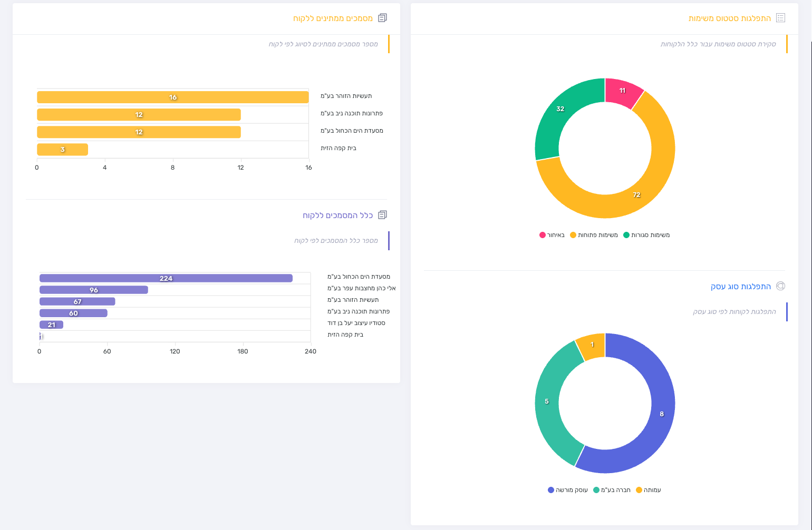Click the documents icon beside 'מסמכים ממתינים ללקוח'

[x=383, y=18]
